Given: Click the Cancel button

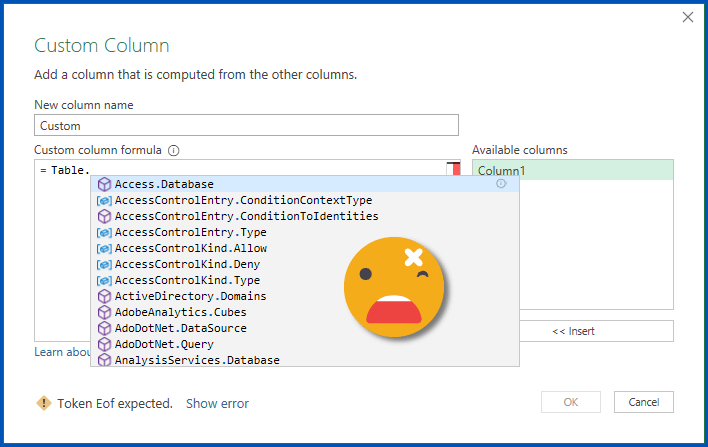Looking at the screenshot, I should [643, 402].
